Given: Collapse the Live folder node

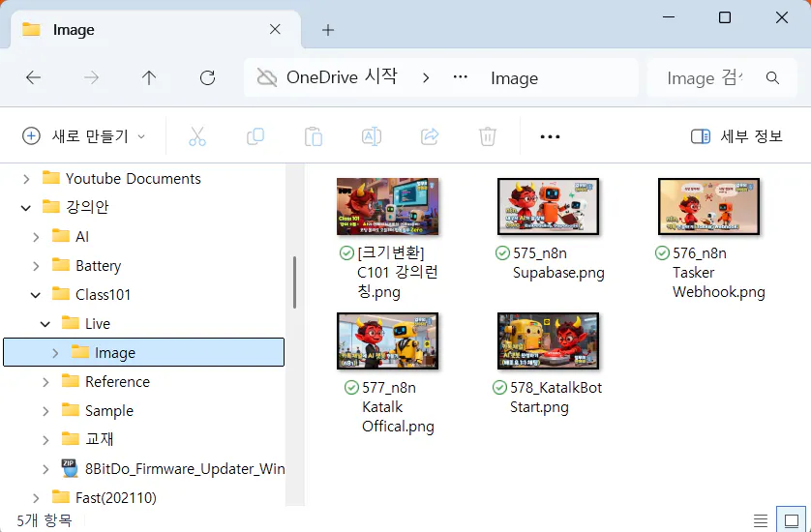Looking at the screenshot, I should (45, 324).
